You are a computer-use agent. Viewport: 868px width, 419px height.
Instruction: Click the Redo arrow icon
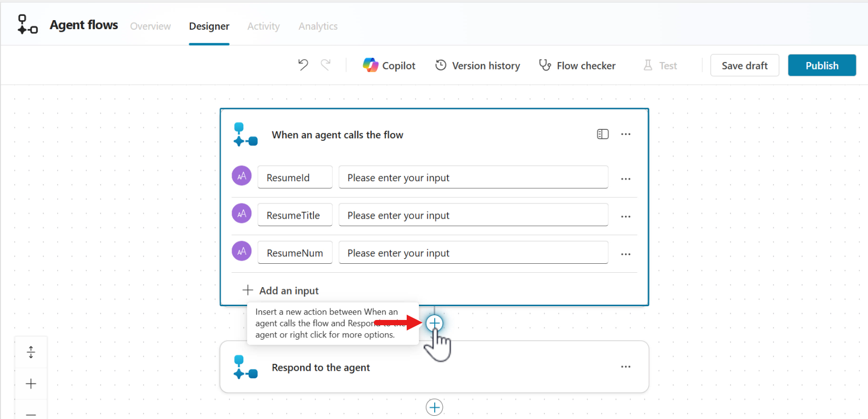tap(326, 65)
